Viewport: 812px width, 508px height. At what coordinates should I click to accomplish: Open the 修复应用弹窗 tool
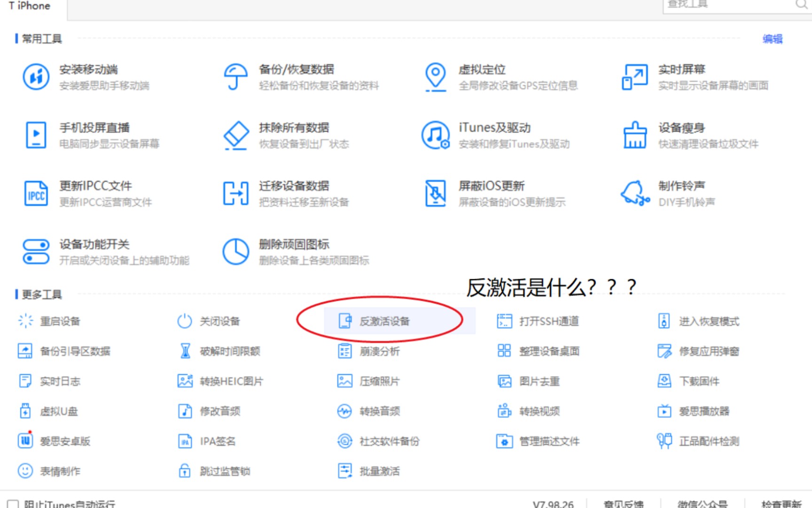click(698, 351)
